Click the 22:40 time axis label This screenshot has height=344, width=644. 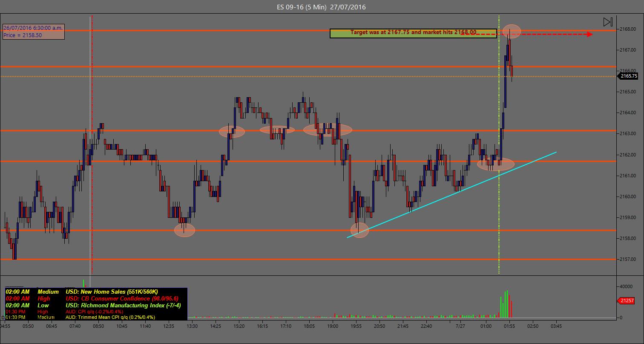click(x=426, y=326)
